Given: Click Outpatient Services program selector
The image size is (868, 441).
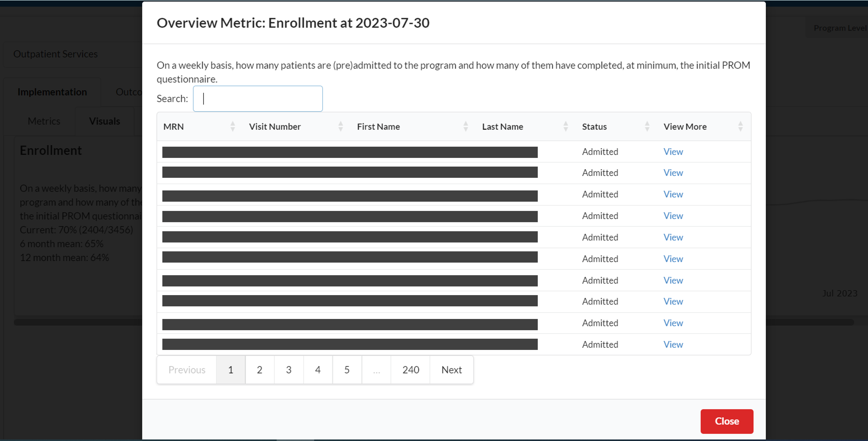Looking at the screenshot, I should click(56, 54).
